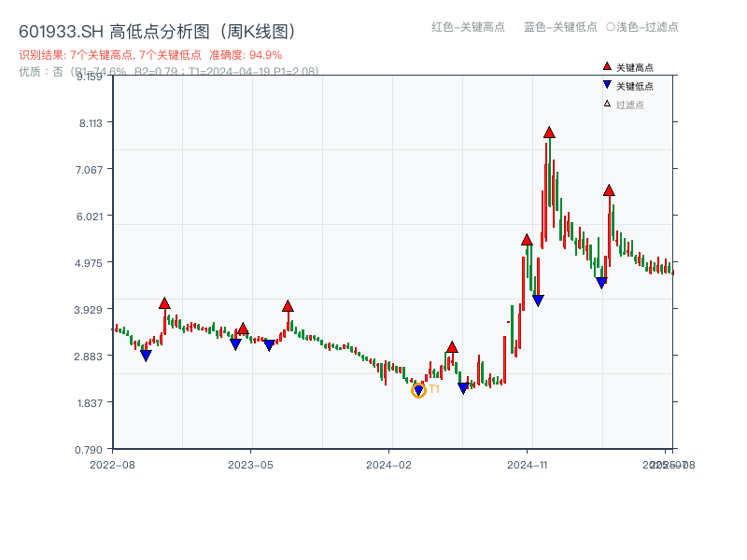The image size is (747, 560).
Task: Click the second blue low triangle from the left
Action: click(x=235, y=343)
